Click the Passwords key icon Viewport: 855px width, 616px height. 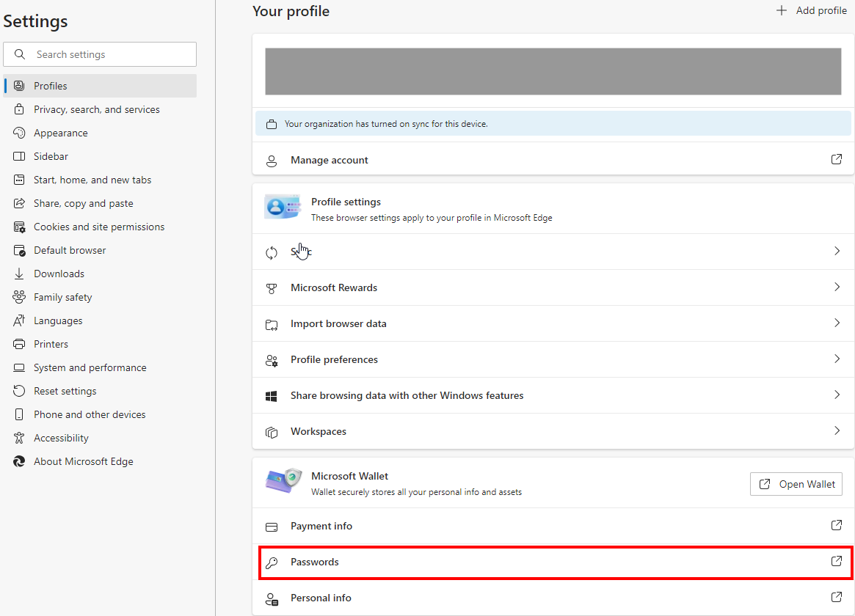(x=272, y=562)
